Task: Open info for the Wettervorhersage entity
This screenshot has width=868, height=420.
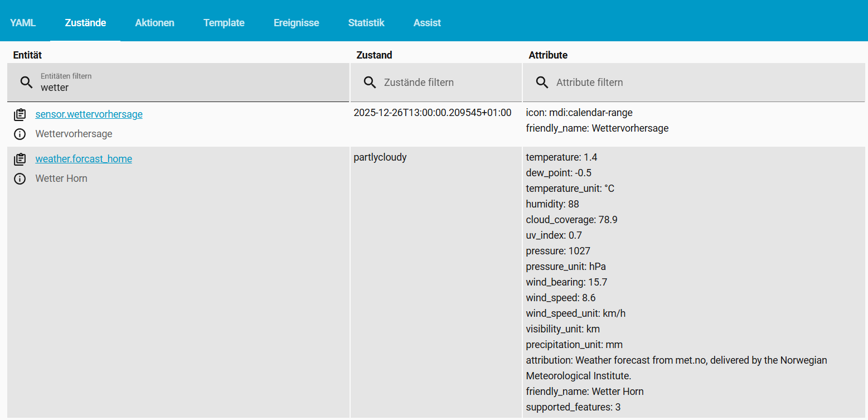Action: (x=20, y=134)
